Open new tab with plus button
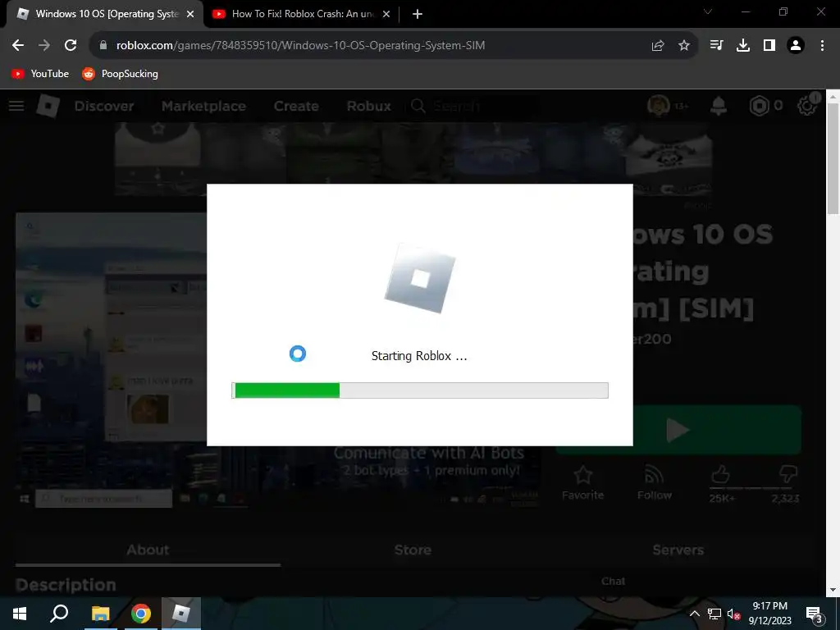Screen dimensions: 840x630 click(x=418, y=15)
